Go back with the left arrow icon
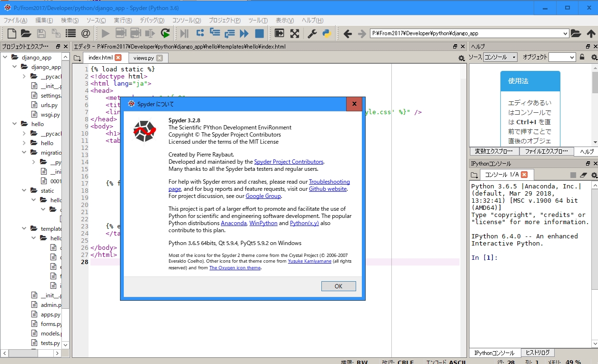 click(348, 33)
